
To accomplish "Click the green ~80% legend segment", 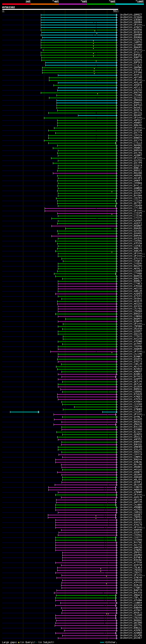I will [101, 4].
